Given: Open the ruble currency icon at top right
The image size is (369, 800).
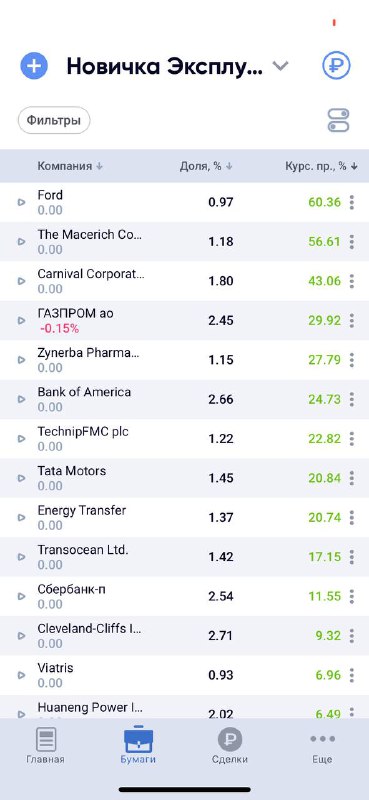Looking at the screenshot, I should tap(336, 66).
